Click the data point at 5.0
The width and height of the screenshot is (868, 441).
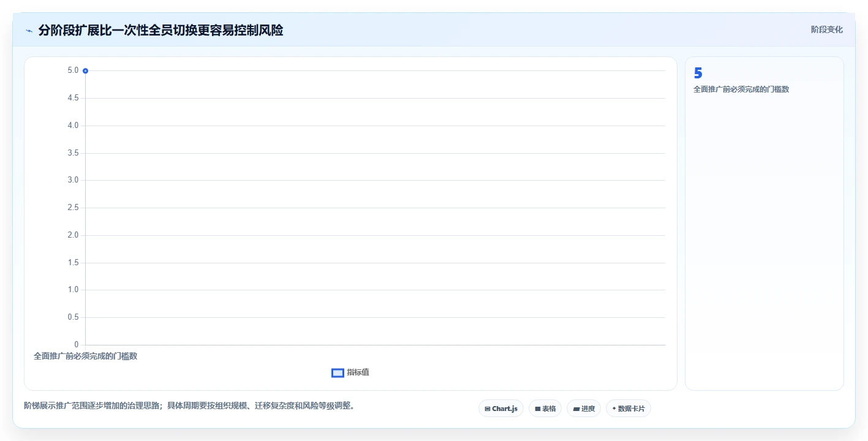[x=85, y=71]
